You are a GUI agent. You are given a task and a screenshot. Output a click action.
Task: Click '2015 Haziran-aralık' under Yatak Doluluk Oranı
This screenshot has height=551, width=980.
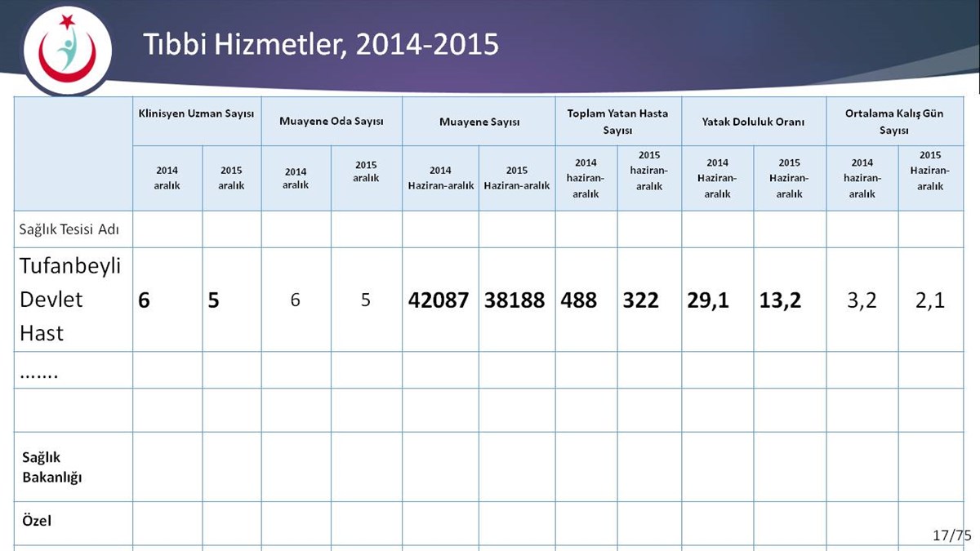point(789,178)
